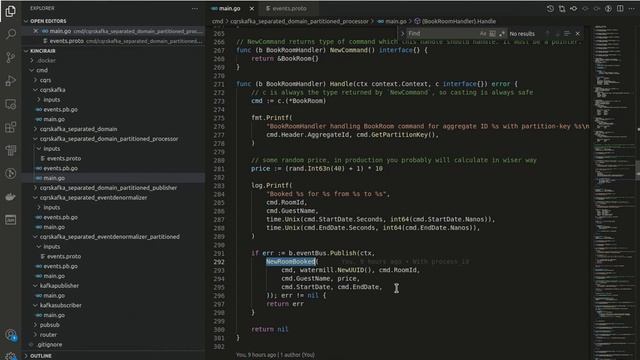Click the git commit node icon in editor toolbar
The width and height of the screenshot is (640, 360).
[573, 9]
